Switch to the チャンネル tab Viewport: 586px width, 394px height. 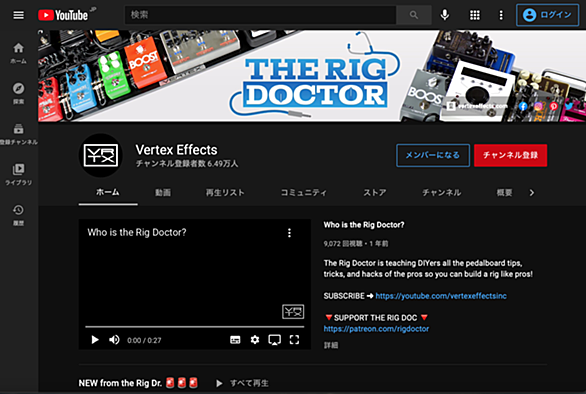tap(441, 193)
